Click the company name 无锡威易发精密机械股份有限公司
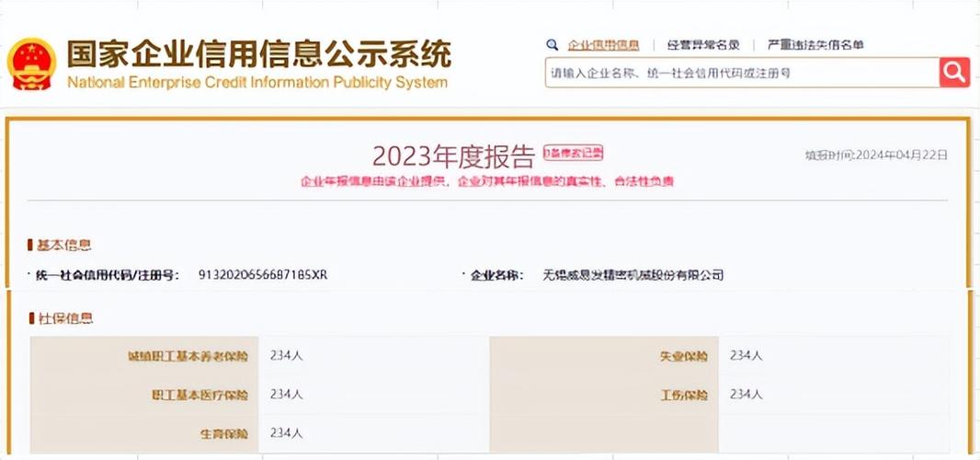Screen dimensions: 980x460 click(633, 275)
